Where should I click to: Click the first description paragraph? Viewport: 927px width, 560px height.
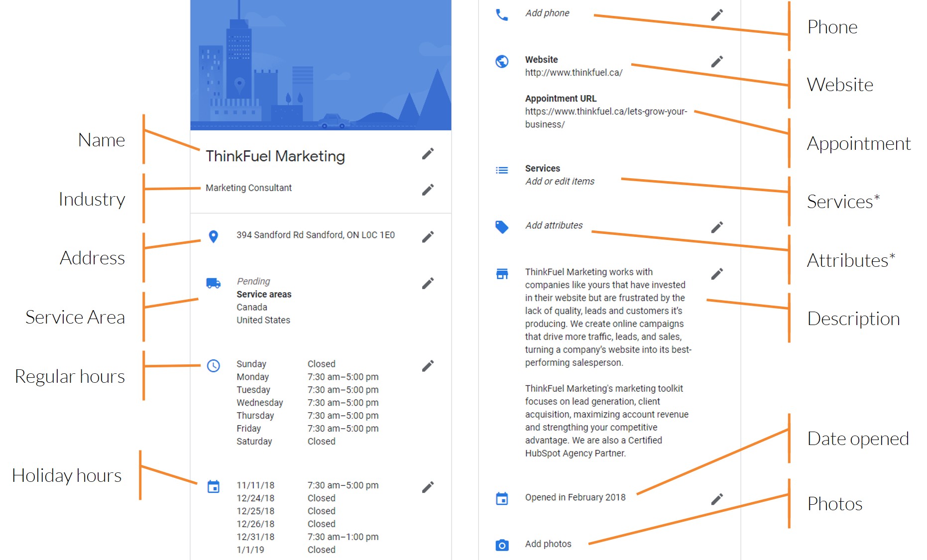(608, 317)
